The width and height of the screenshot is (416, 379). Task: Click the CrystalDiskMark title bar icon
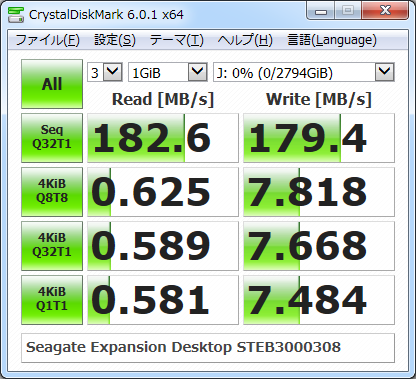pos(16,14)
